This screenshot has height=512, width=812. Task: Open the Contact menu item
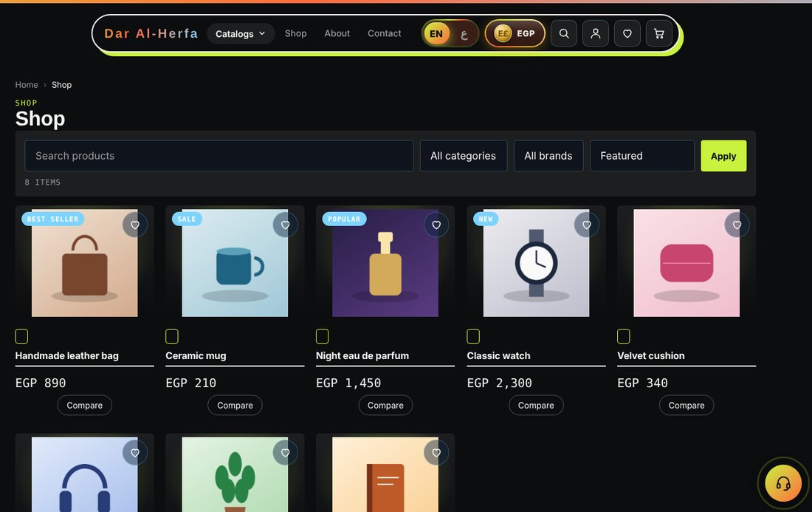tap(385, 33)
